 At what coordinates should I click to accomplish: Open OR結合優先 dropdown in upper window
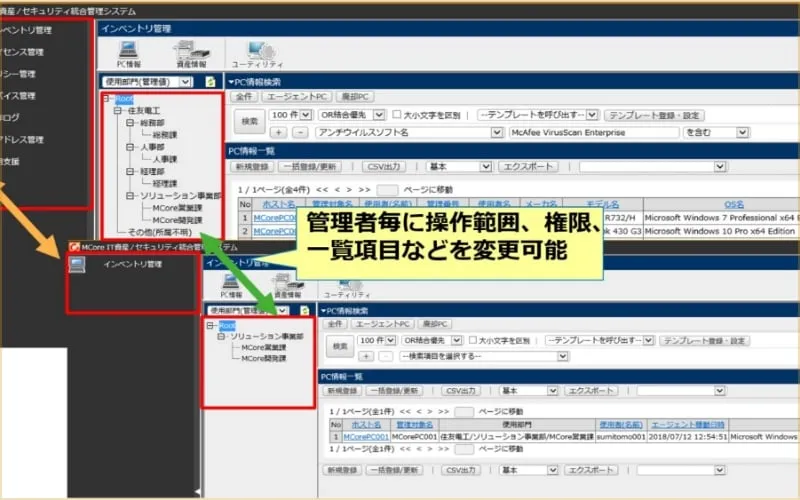(352, 115)
